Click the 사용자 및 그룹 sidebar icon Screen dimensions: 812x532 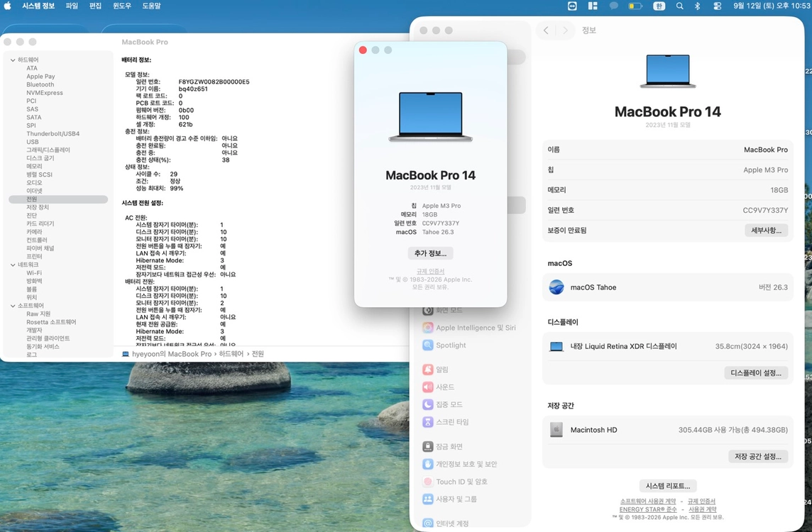(428, 499)
